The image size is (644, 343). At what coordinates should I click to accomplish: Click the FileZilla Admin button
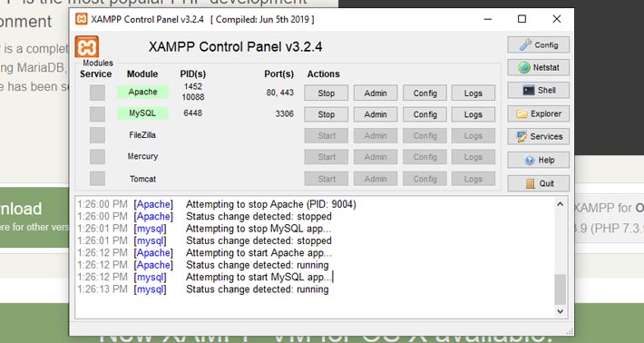tap(376, 135)
